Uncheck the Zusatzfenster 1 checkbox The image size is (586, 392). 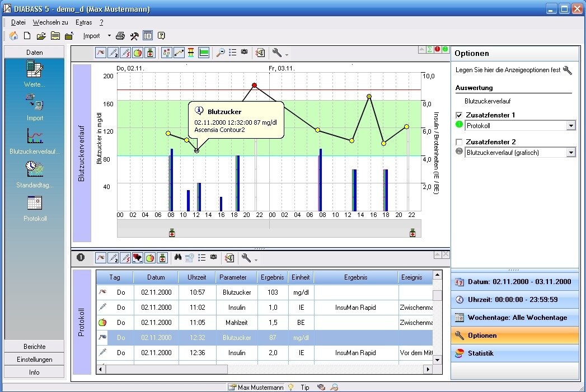point(460,115)
